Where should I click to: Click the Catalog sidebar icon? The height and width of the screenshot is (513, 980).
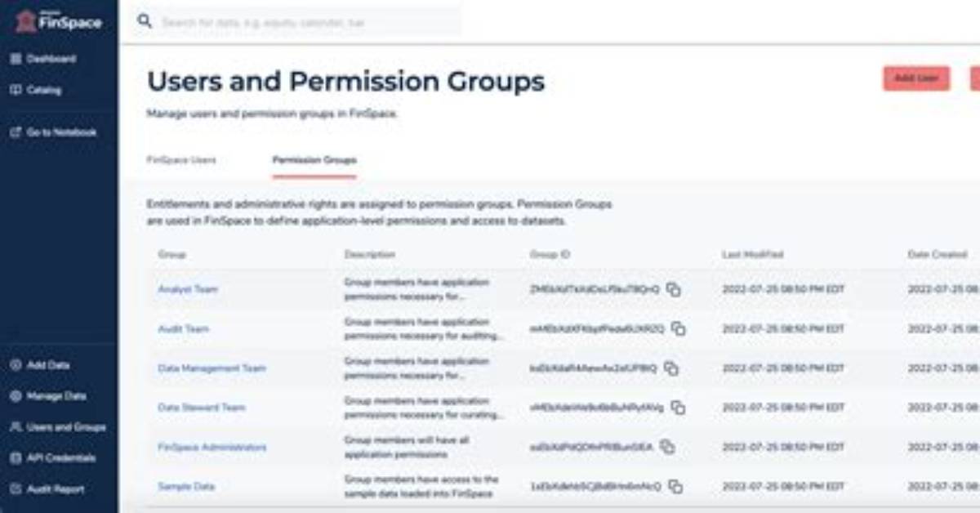16,90
